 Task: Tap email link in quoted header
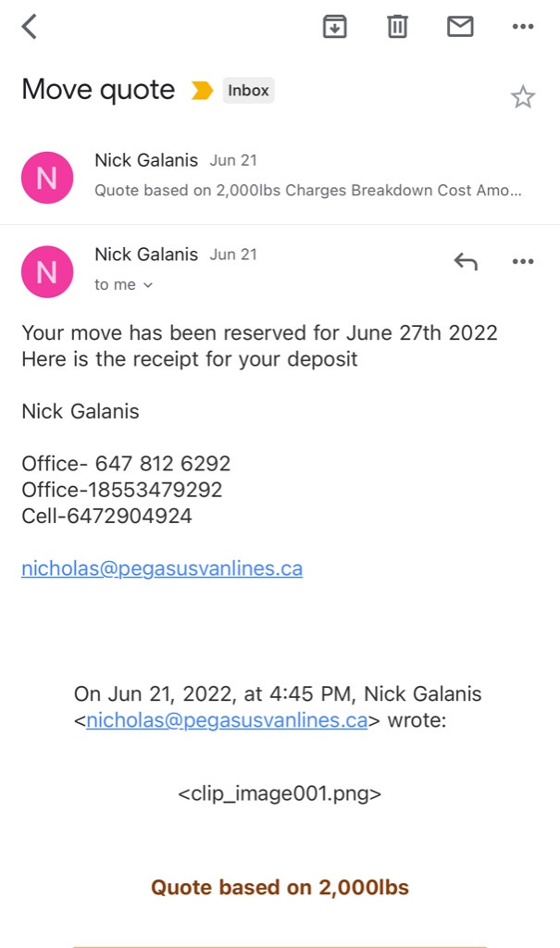[227, 720]
